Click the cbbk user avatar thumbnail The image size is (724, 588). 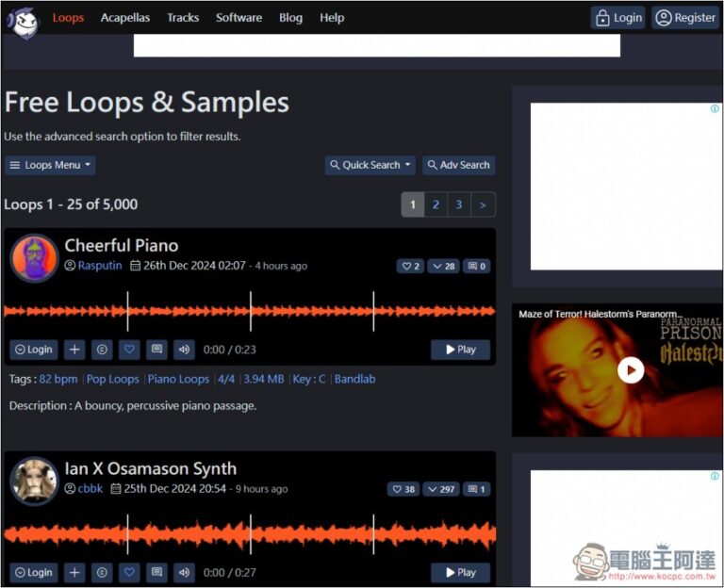[34, 481]
